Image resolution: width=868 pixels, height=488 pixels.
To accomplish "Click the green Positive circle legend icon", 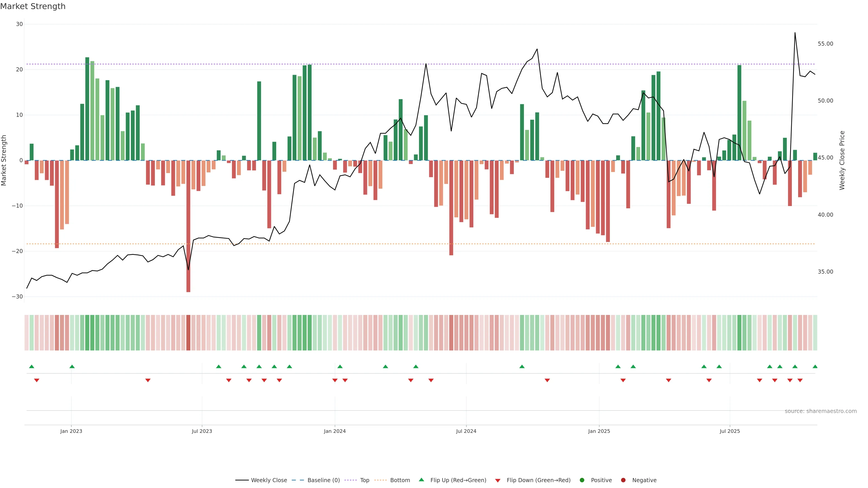I will click(x=582, y=480).
